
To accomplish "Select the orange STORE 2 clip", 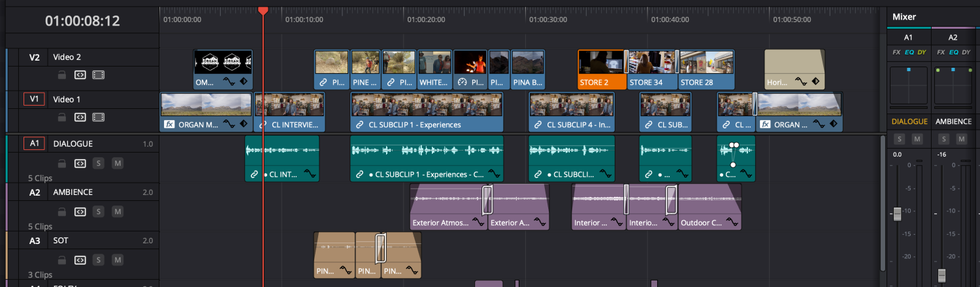I will click(602, 70).
